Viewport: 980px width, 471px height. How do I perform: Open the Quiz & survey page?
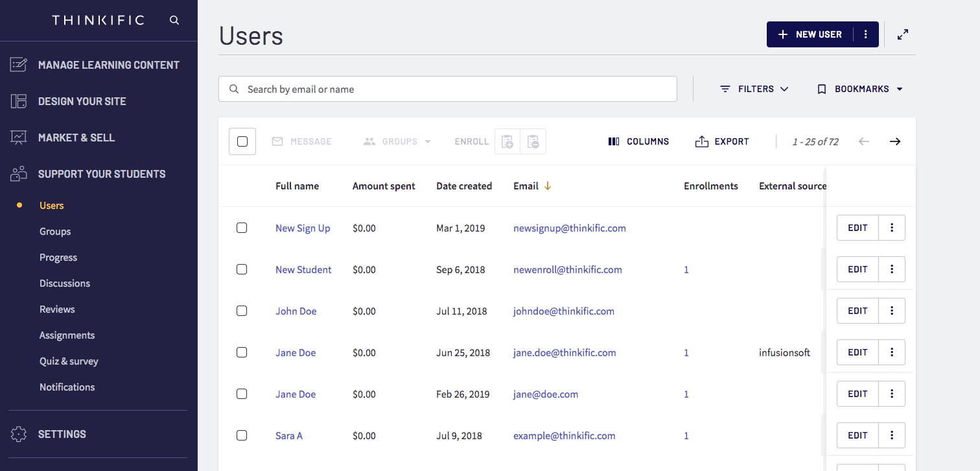pyautogui.click(x=69, y=361)
